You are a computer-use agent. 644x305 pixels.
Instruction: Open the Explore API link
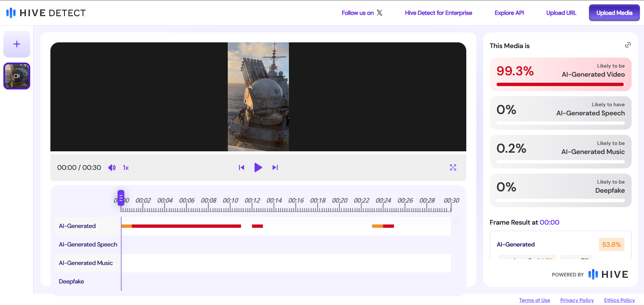tap(509, 13)
